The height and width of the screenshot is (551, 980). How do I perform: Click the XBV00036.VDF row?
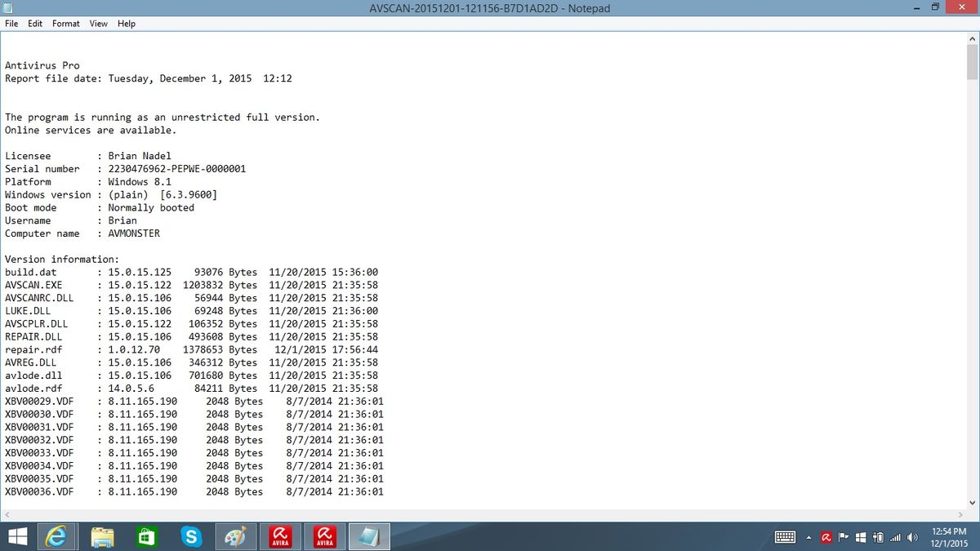194,492
